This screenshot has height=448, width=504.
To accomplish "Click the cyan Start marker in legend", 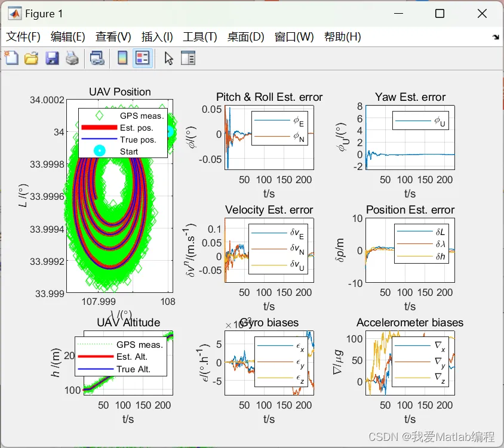I will [100, 150].
